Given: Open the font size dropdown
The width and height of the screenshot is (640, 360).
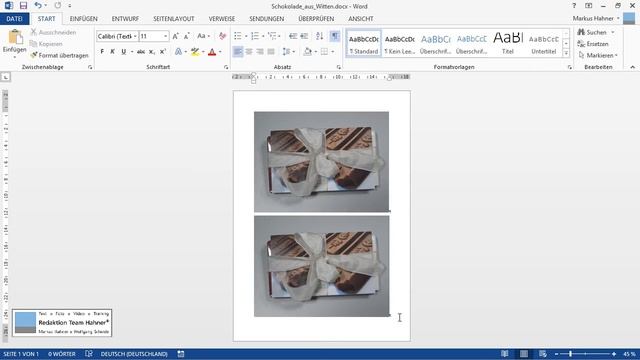Looking at the screenshot, I should click(x=165, y=36).
